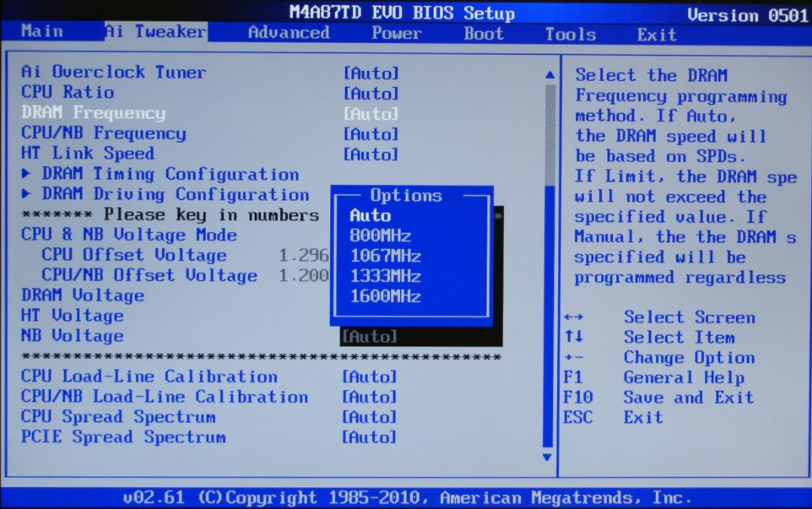Viewport: 812px width, 509px height.
Task: Switch to the Advanced tab
Action: 289,33
